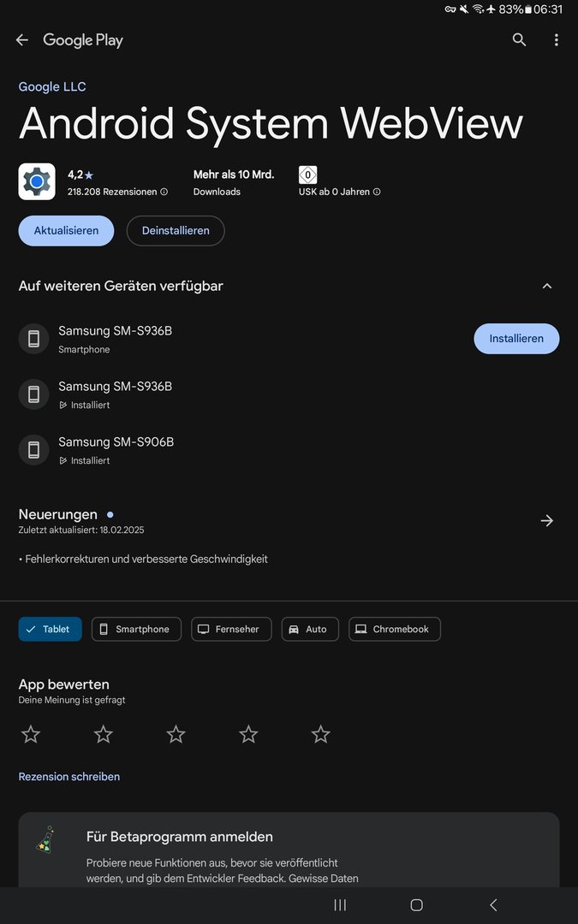578x924 pixels.
Task: Select the Tablet filter chip
Action: (x=51, y=629)
